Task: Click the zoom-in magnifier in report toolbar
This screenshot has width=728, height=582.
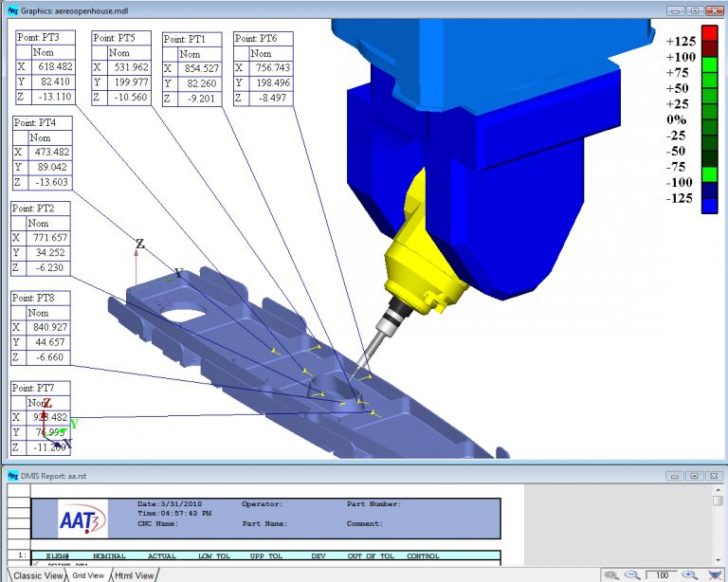Action: [x=689, y=575]
